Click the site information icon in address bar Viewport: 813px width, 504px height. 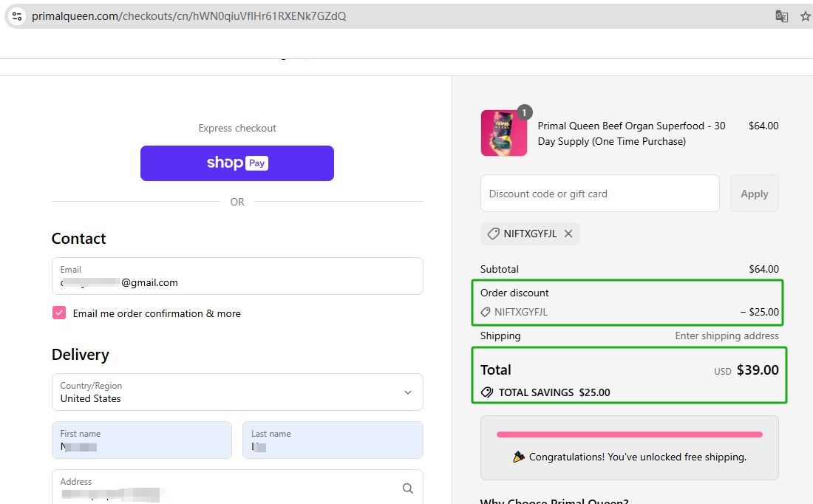17,16
